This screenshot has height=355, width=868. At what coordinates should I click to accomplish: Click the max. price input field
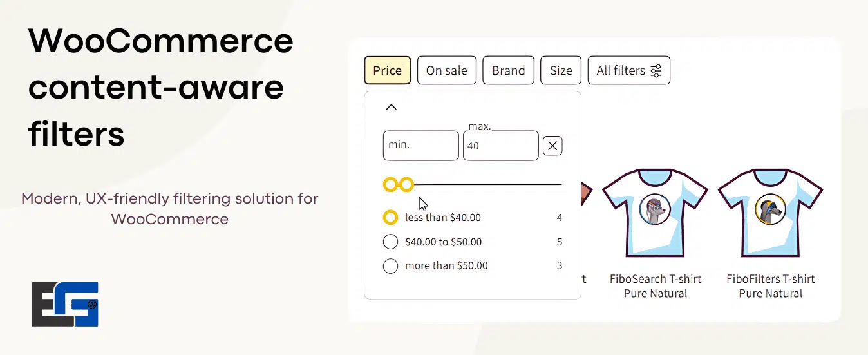coord(500,146)
